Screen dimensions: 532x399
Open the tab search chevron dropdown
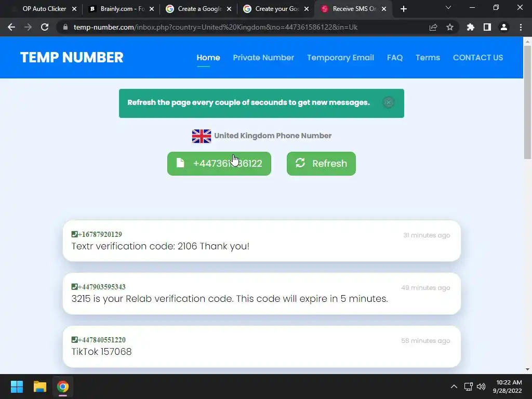pos(448,7)
